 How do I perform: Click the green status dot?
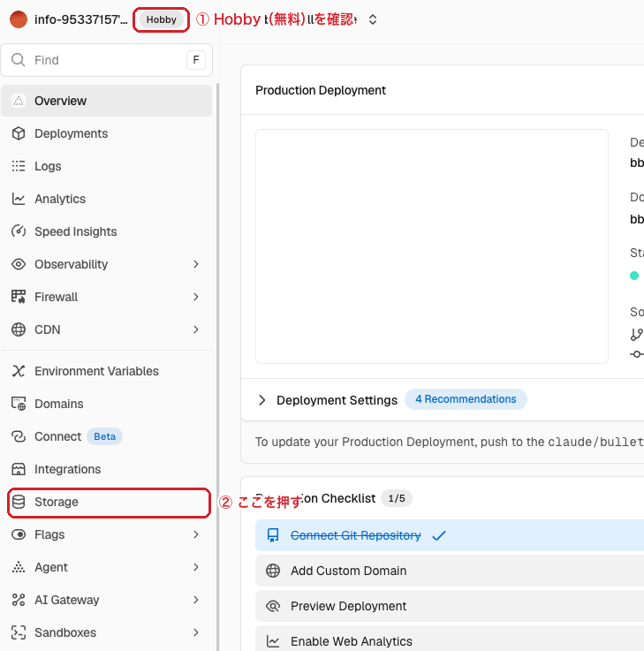pos(634,276)
